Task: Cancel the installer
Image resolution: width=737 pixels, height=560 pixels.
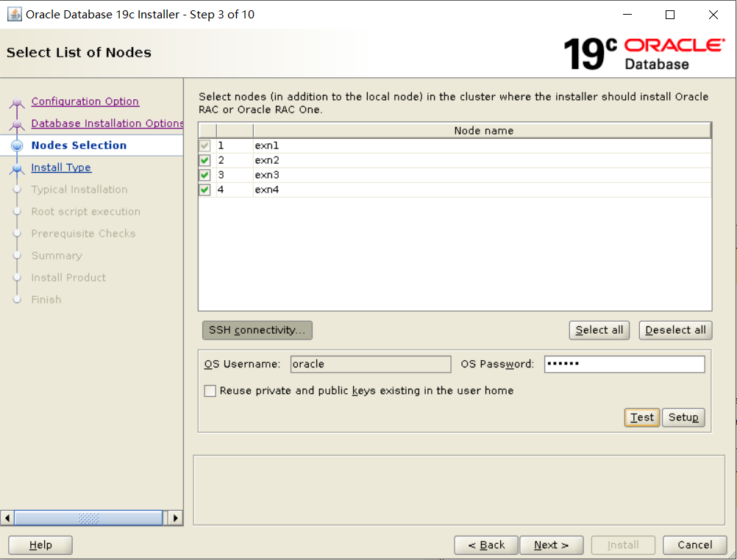Action: pyautogui.click(x=694, y=545)
